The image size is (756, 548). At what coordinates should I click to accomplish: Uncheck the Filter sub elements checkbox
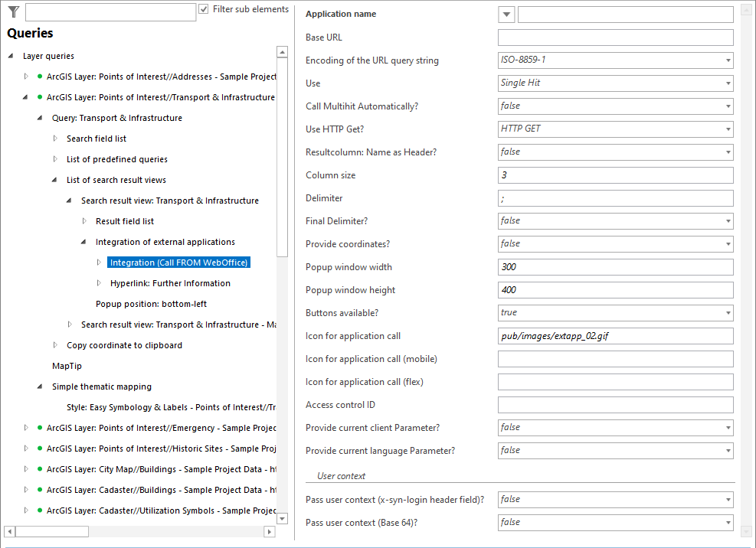coord(203,8)
